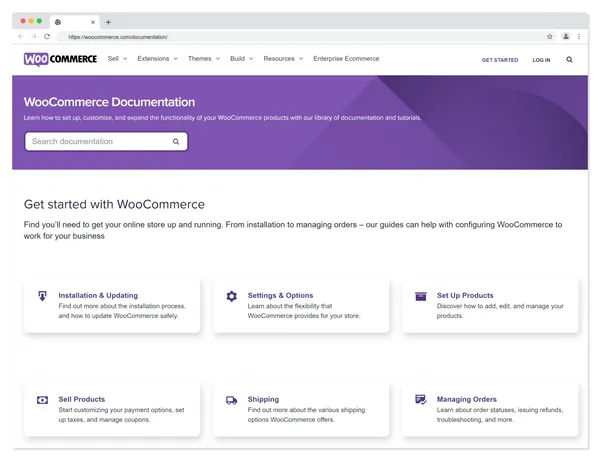
Task: Click the WooCommerce Documentation heading
Action: [x=109, y=102]
